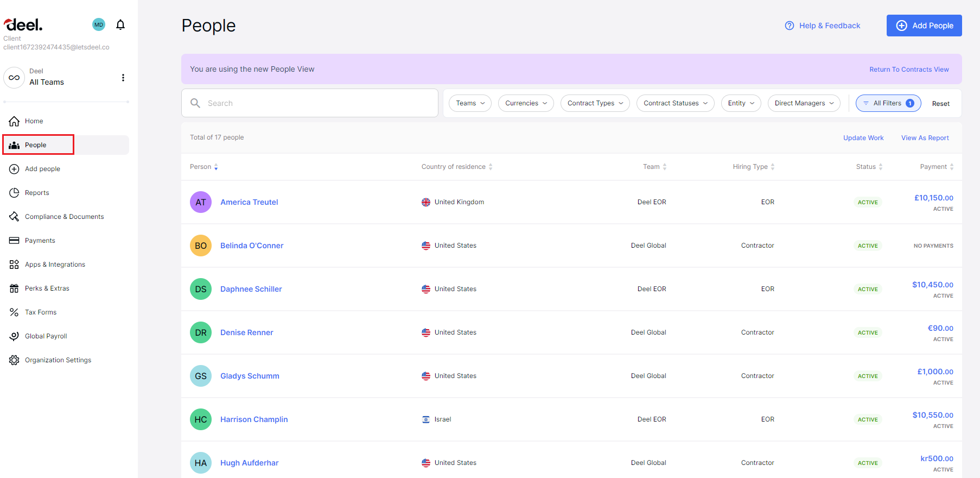Go to Global Payroll in sidebar

point(46,336)
